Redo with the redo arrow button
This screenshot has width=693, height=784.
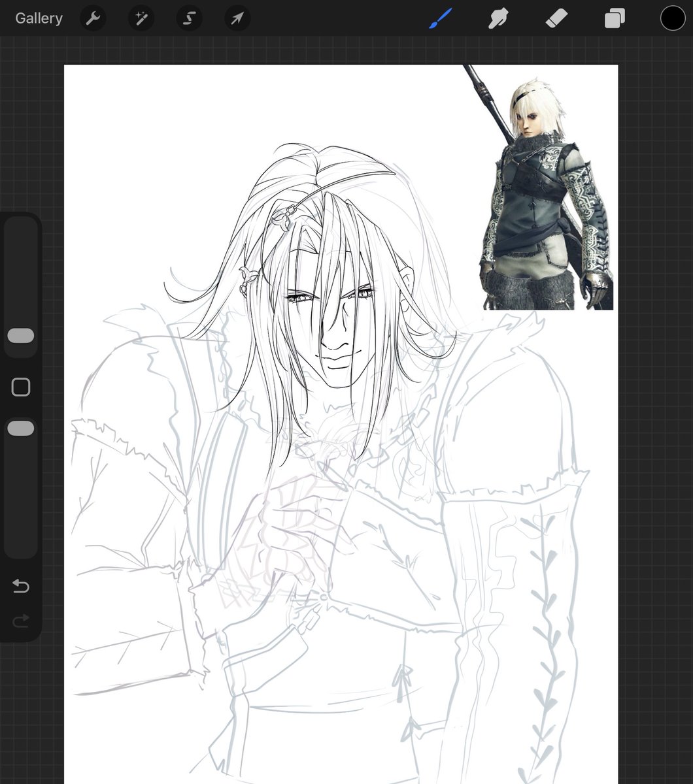pos(21,620)
